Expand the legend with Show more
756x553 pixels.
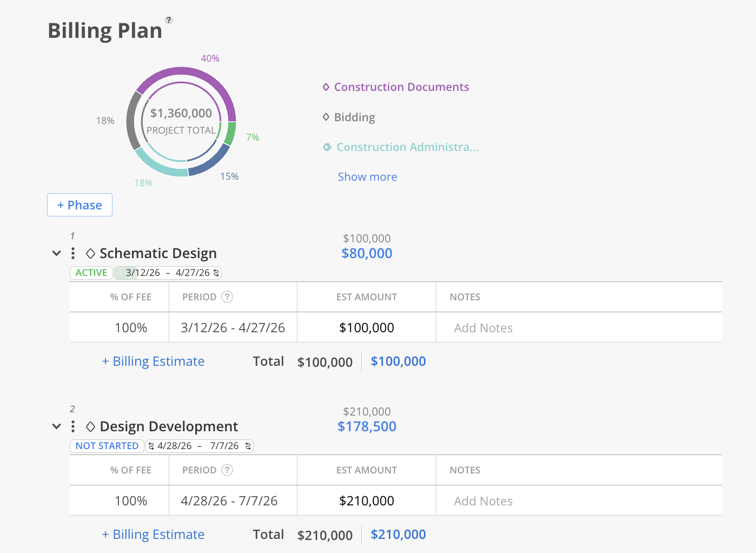point(367,177)
